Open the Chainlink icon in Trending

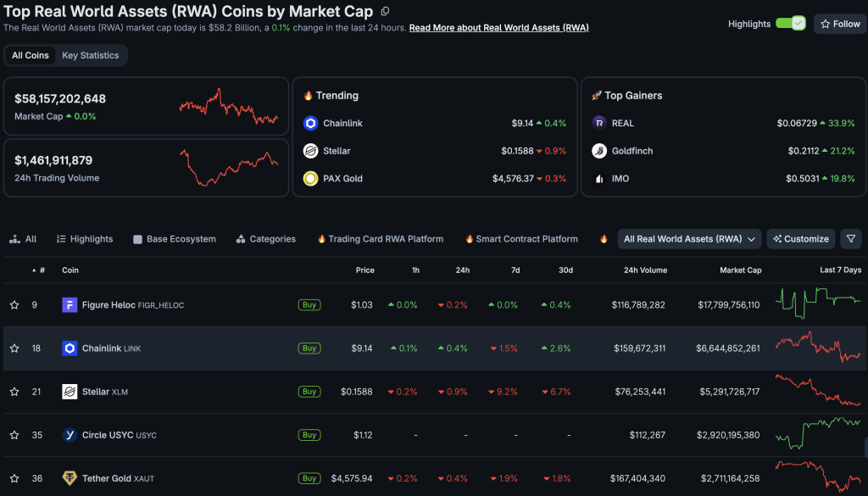click(x=310, y=124)
